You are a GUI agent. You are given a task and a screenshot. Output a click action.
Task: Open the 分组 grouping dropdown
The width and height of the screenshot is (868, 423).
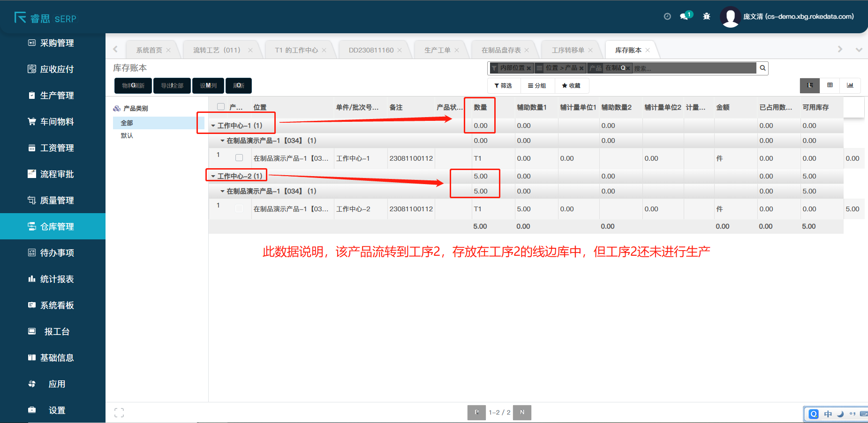click(536, 86)
